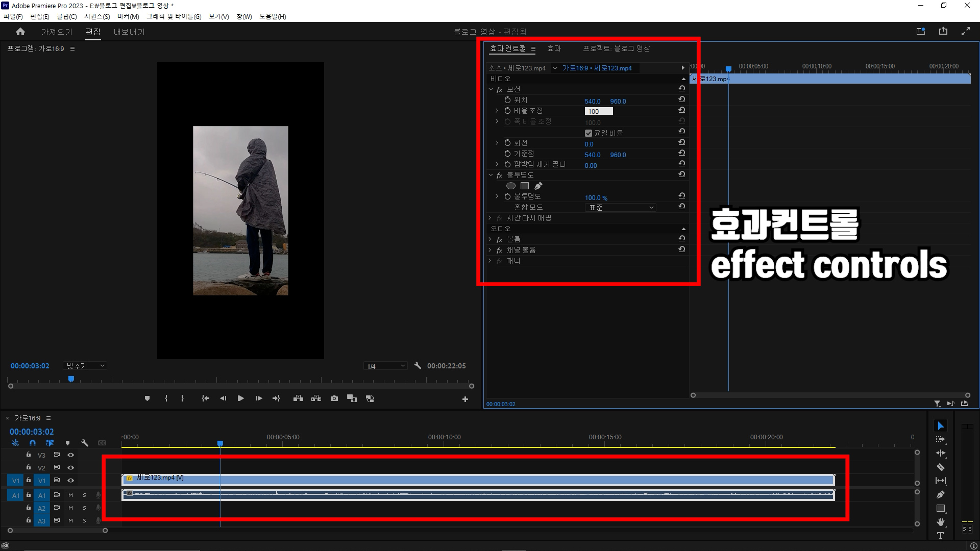Reset the 위치 parameter
This screenshot has width=980, height=551.
[681, 100]
